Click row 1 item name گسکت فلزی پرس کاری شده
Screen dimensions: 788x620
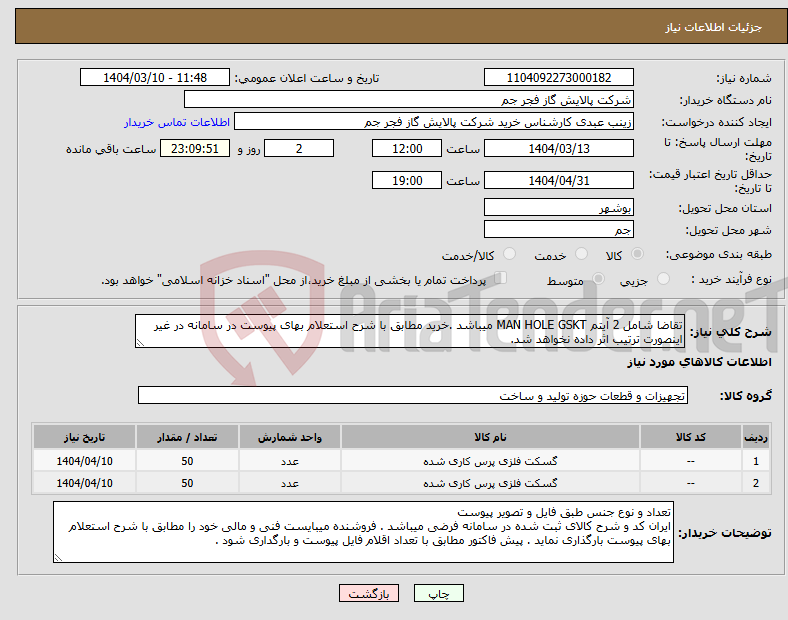point(490,461)
